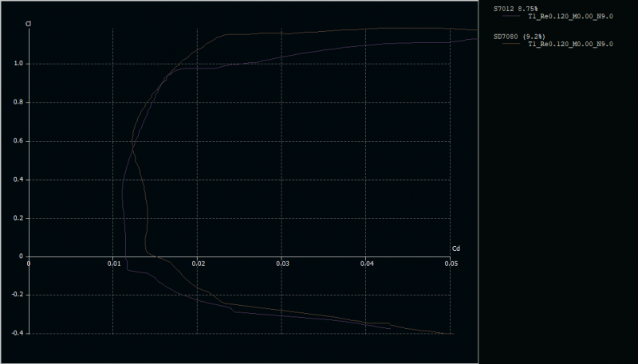Click the 0.03 tick on Cd axis
Screen dimensions: 638x364
click(282, 263)
